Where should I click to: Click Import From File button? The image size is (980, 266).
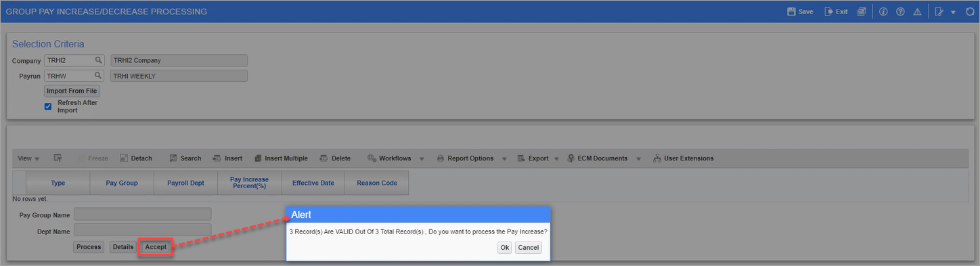72,91
